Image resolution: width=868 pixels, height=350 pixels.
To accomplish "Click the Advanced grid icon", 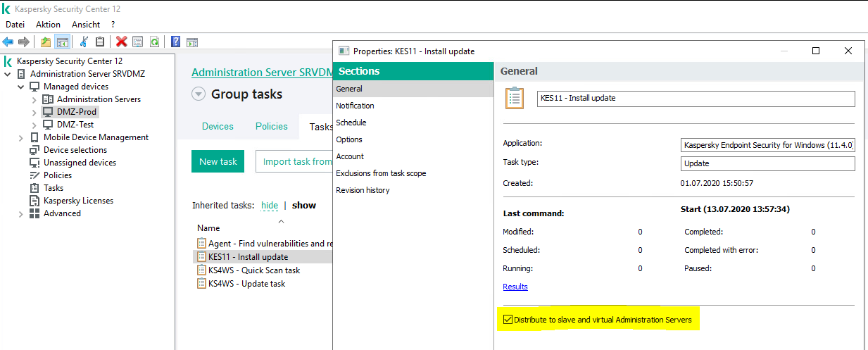I will pos(34,213).
